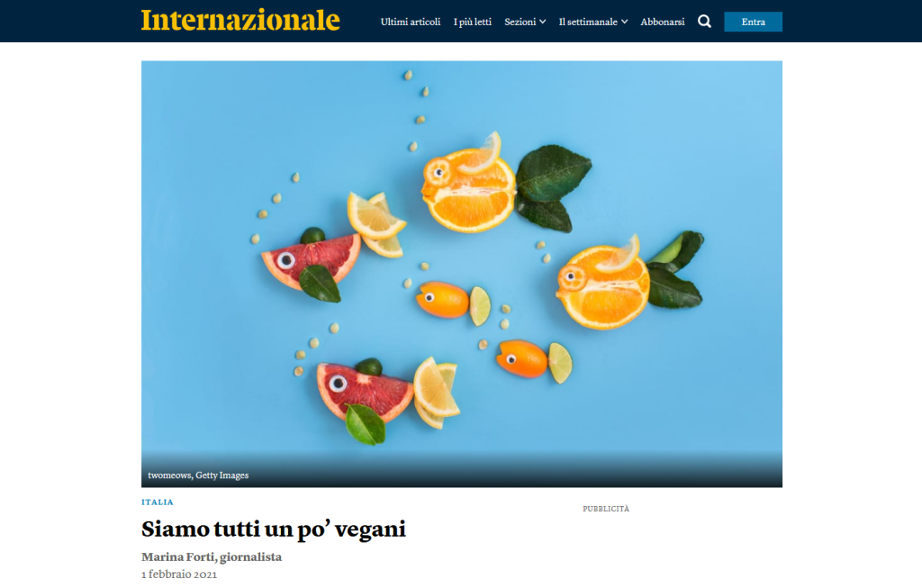The height and width of the screenshot is (588, 922).
Task: Open the search magnifier icon
Action: tap(704, 22)
